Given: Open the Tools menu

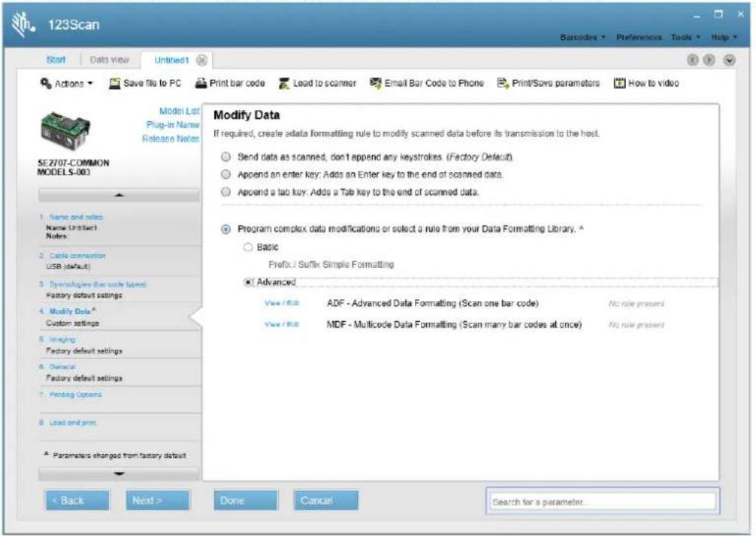Looking at the screenshot, I should pyautogui.click(x=685, y=37).
